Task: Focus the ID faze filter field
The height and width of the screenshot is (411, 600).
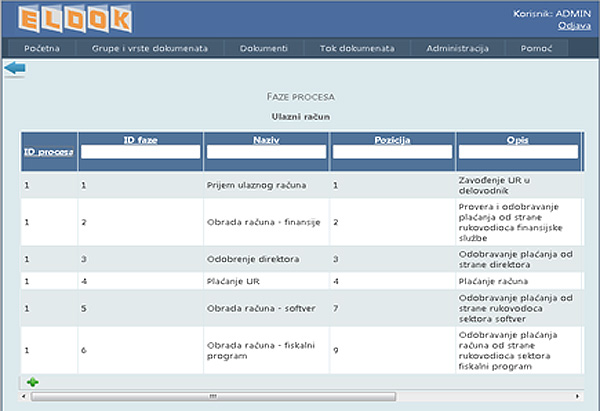Action: click(141, 152)
